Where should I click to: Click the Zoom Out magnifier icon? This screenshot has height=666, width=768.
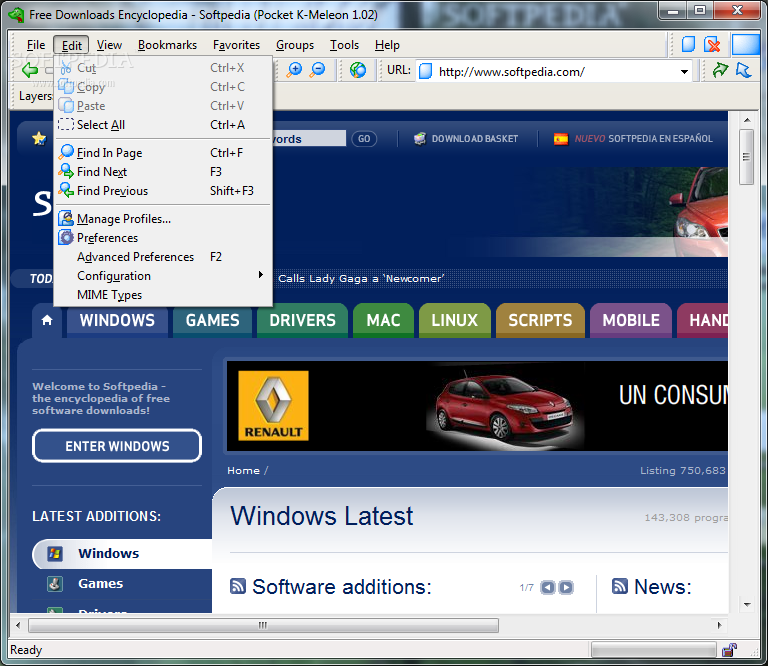click(318, 70)
